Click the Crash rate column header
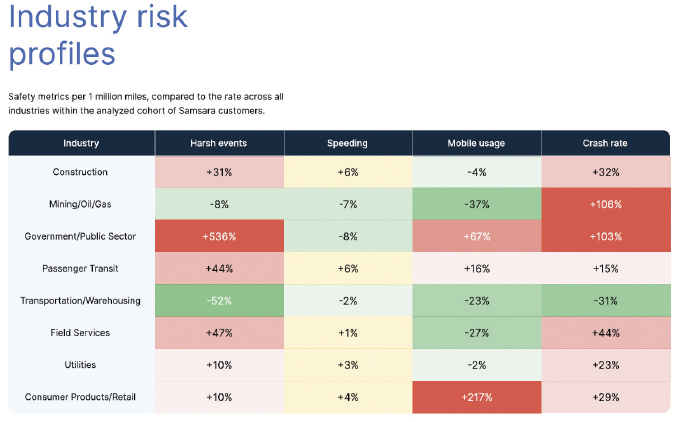 (x=605, y=143)
